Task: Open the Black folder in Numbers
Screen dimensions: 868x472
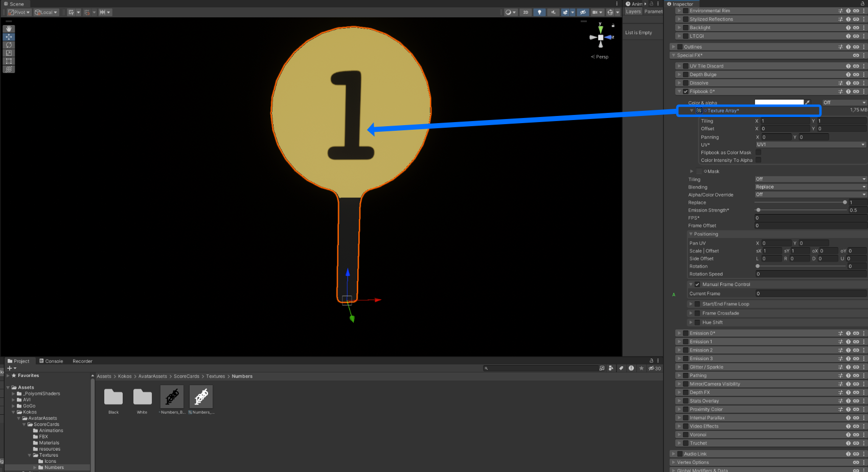Action: tap(113, 397)
